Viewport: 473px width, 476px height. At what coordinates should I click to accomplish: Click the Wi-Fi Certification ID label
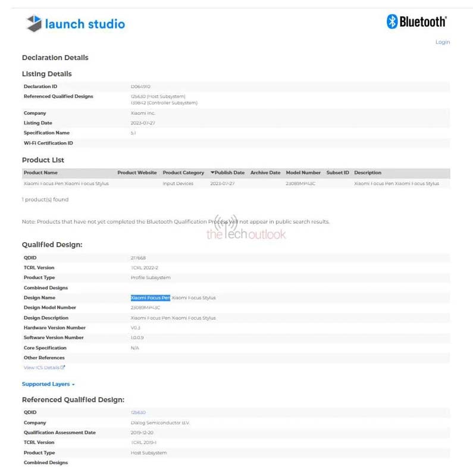tap(48, 143)
